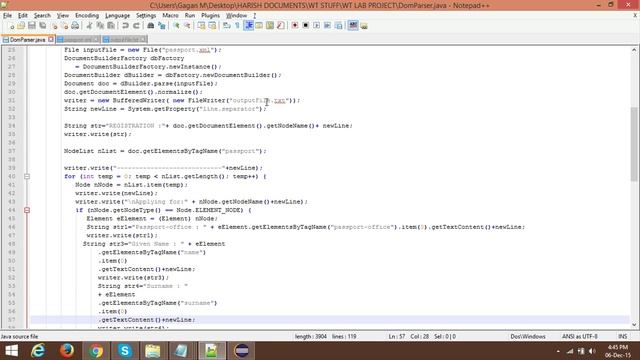Create a new file with toolbar icon
Screen dimensions: 640x360
[11, 26]
